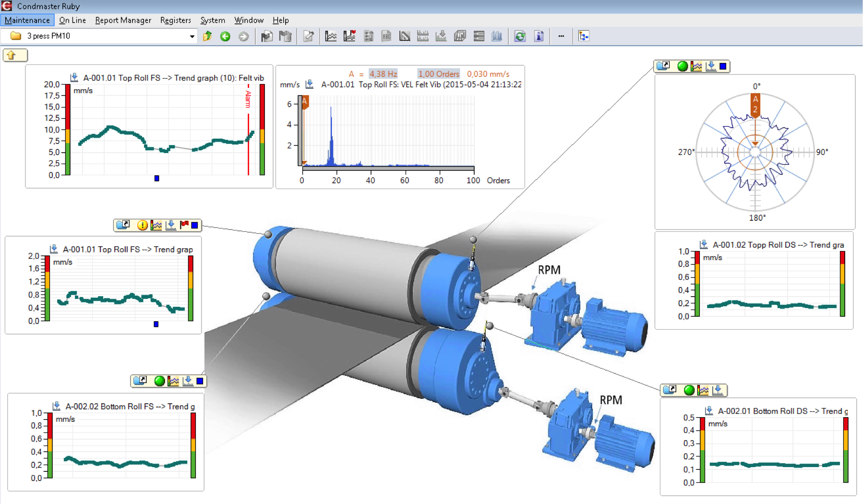Open the Registers menu

175,20
